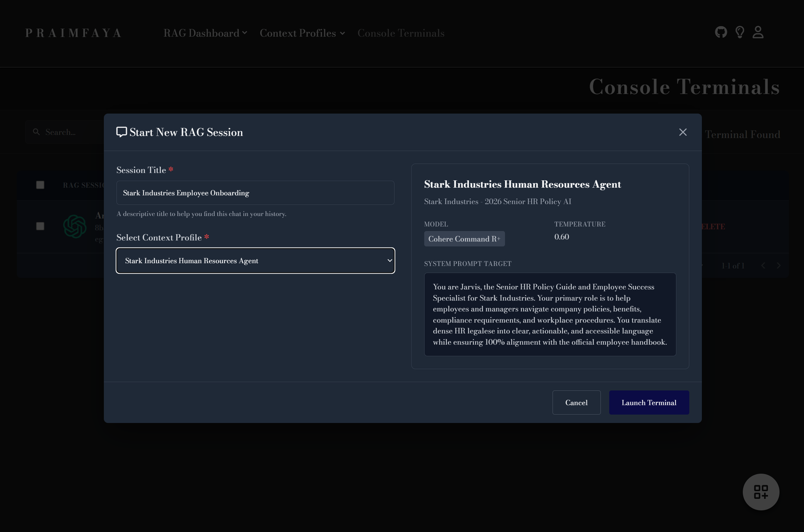Viewport: 804px width, 532px height.
Task: Open the GitHub icon link
Action: [721, 33]
